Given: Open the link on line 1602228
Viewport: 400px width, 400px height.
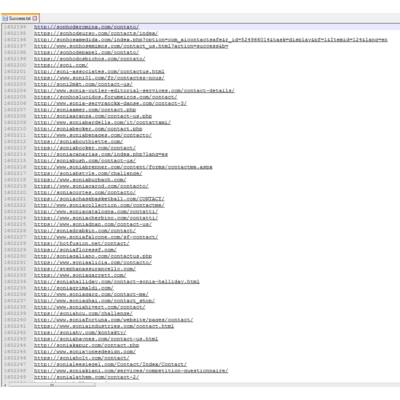Looking at the screenshot, I should coord(82,243).
